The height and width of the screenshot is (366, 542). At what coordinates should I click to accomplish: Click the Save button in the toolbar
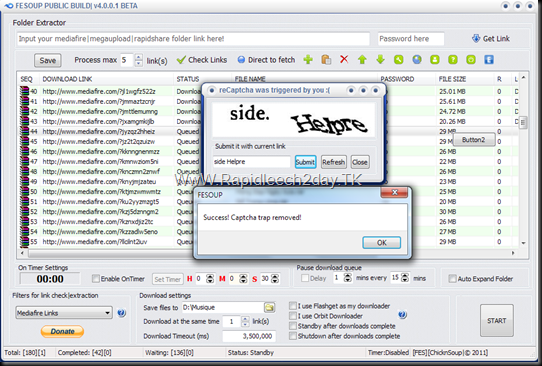click(48, 60)
